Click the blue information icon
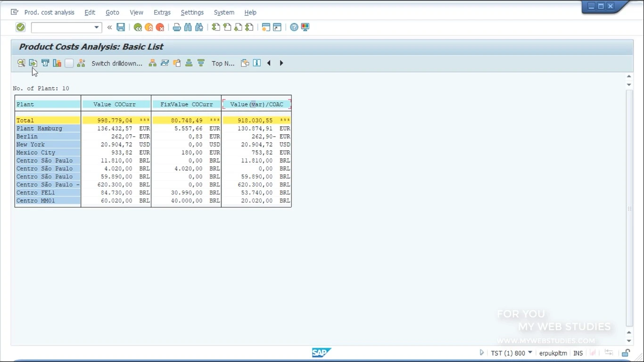The height and width of the screenshot is (362, 644). 257,63
